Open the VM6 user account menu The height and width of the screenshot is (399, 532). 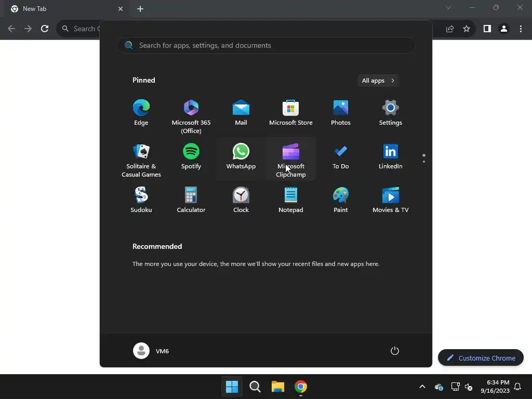[151, 351]
